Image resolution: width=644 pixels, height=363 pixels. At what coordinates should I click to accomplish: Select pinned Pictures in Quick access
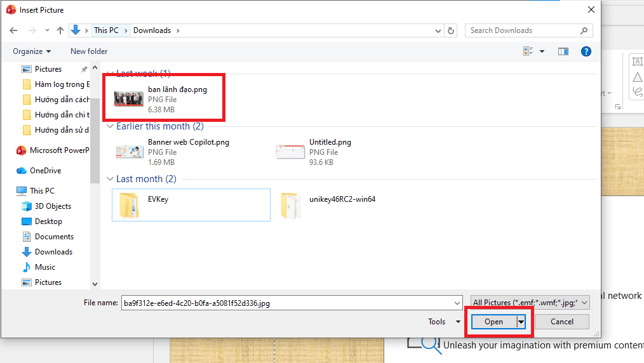(x=48, y=69)
